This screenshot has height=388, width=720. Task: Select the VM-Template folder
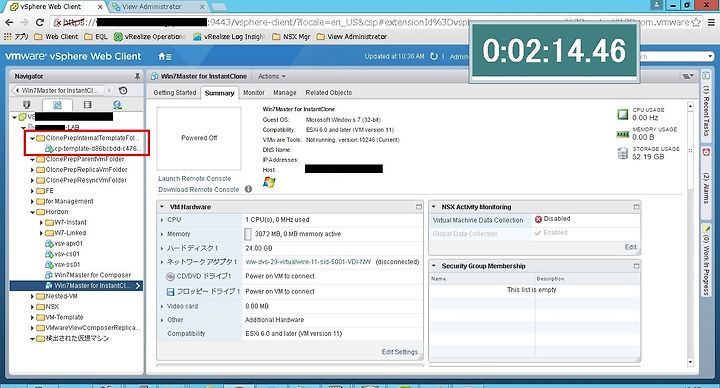(x=60, y=317)
